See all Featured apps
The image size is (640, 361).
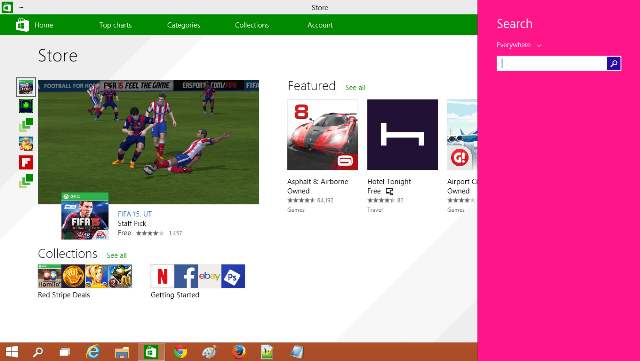coord(355,87)
